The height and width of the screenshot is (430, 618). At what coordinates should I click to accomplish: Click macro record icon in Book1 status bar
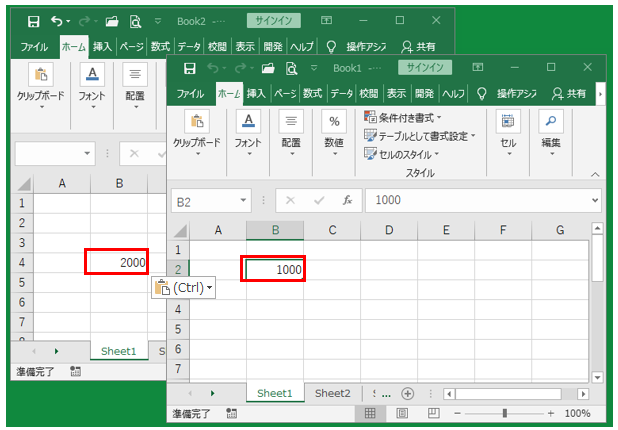tap(231, 413)
